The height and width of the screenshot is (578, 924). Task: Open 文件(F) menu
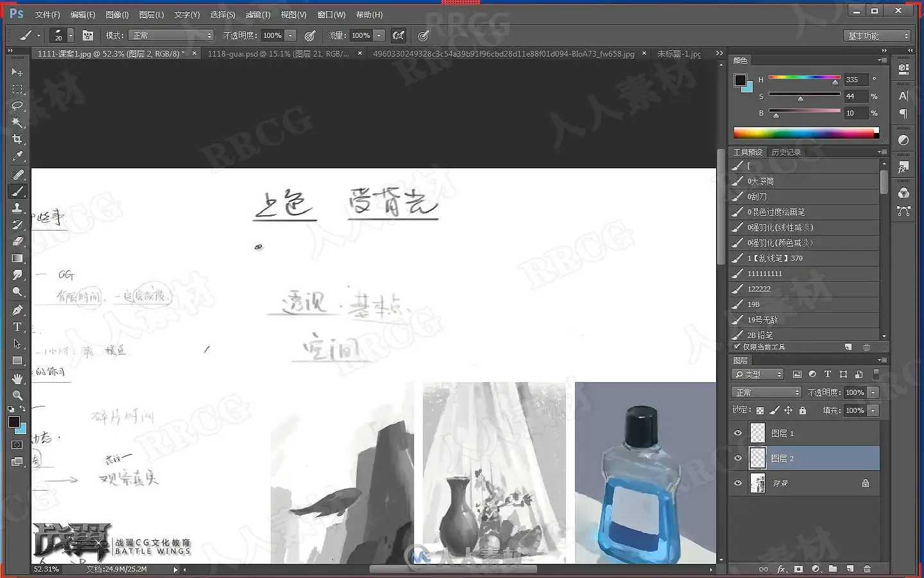[x=47, y=14]
